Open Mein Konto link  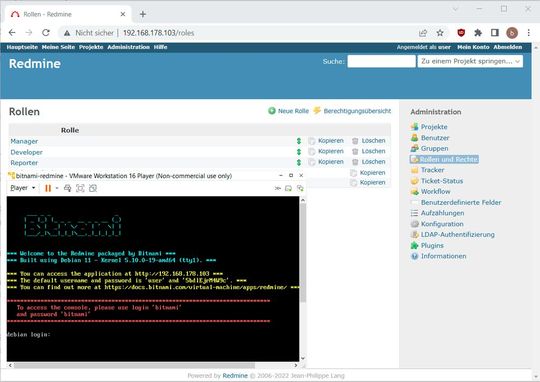click(473, 47)
